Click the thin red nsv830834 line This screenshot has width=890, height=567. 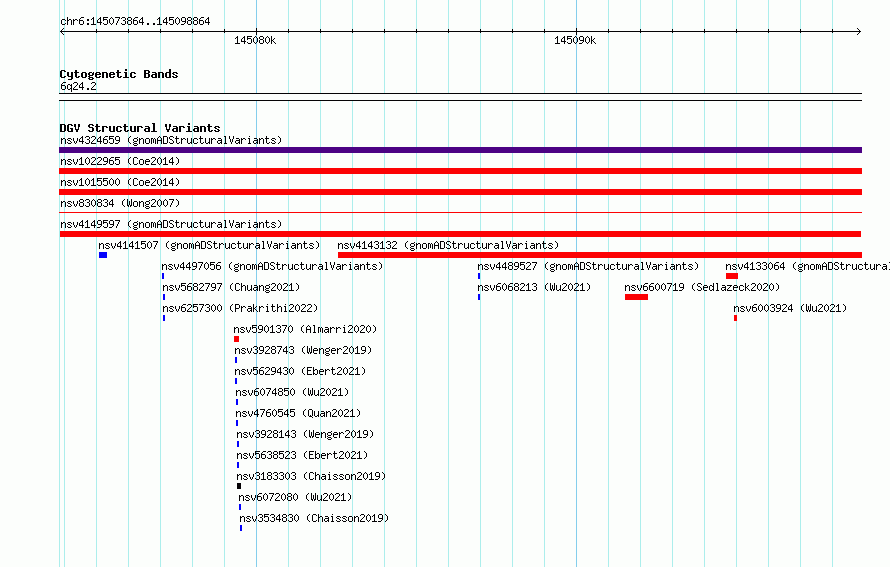coord(460,213)
